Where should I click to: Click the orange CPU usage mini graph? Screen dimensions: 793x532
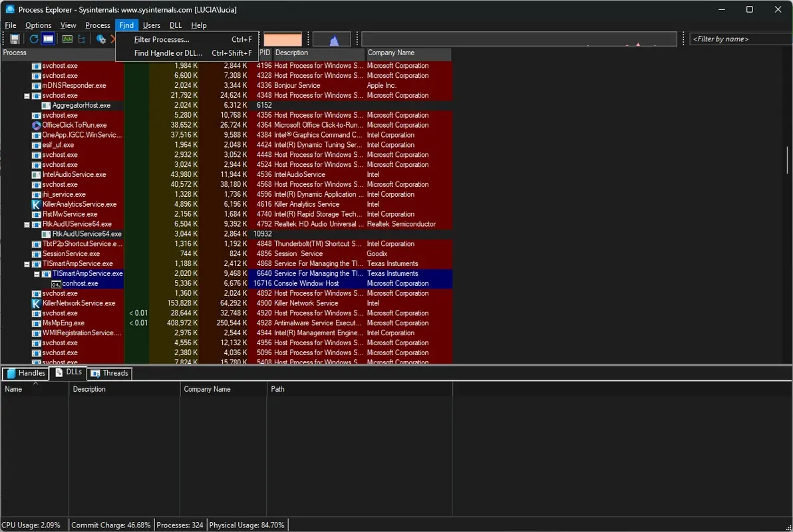click(283, 39)
